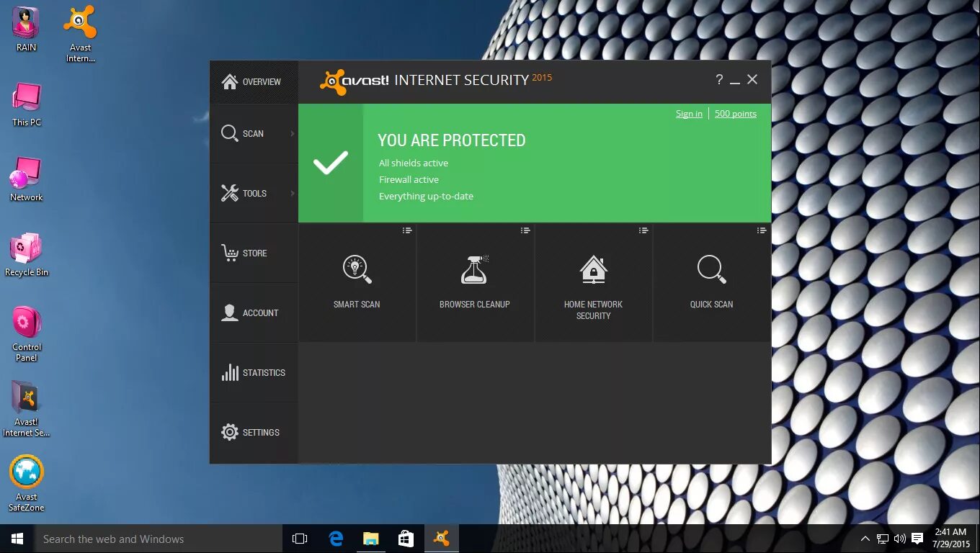Open Avast Settings from sidebar

coord(254,432)
